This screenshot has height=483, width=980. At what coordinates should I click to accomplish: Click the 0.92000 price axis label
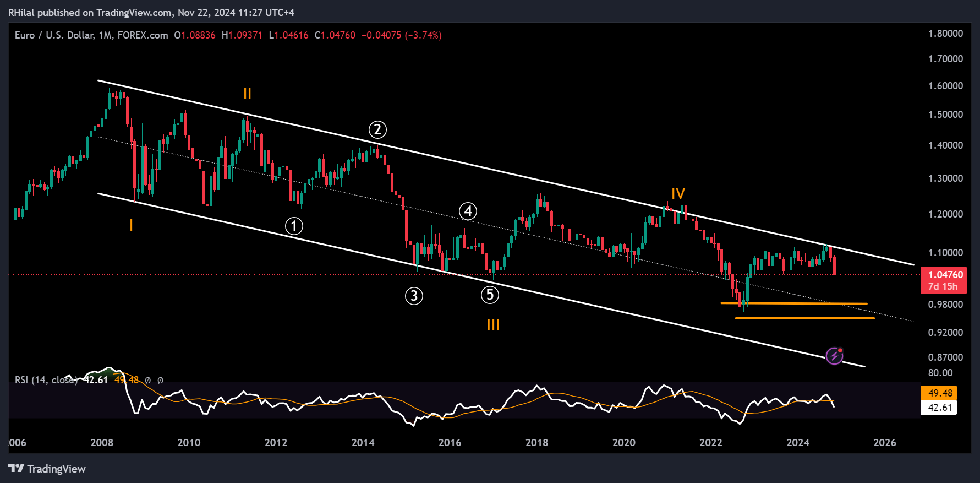(946, 333)
